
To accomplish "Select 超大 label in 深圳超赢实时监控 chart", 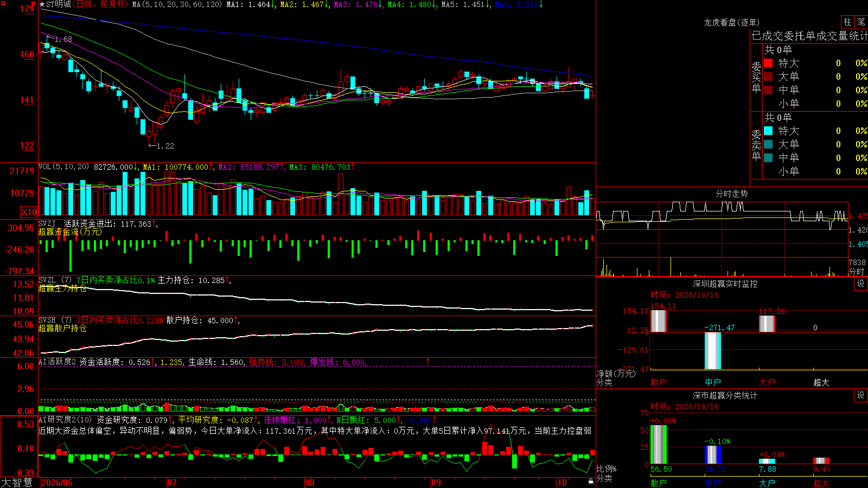I will (x=821, y=382).
